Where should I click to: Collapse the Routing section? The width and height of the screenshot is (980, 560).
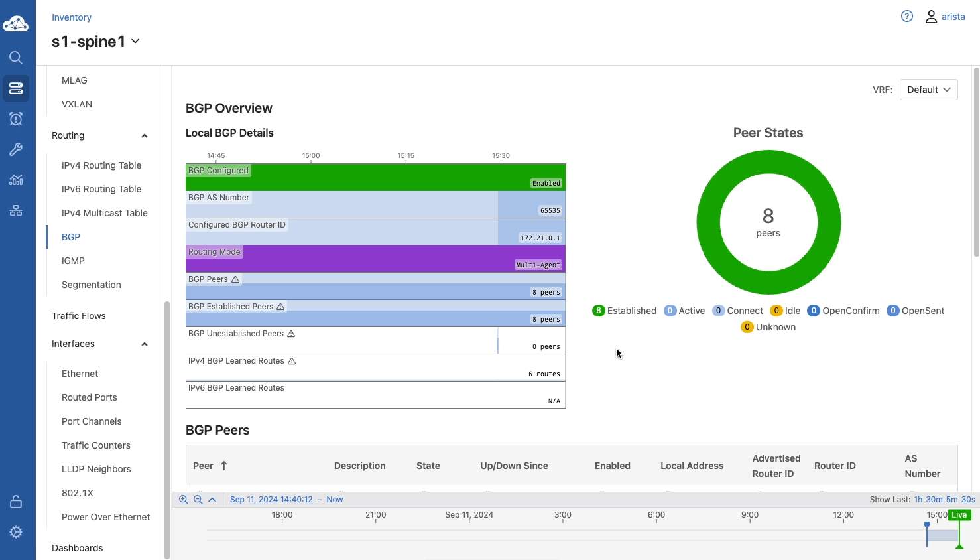(x=145, y=136)
